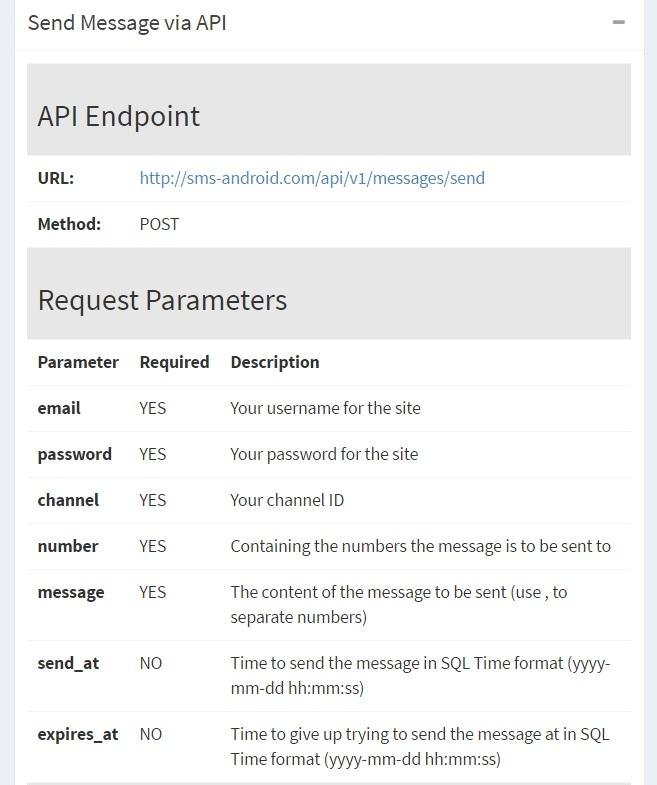Click the POST method value
Screen dimensions: 657x785
(x=159, y=224)
